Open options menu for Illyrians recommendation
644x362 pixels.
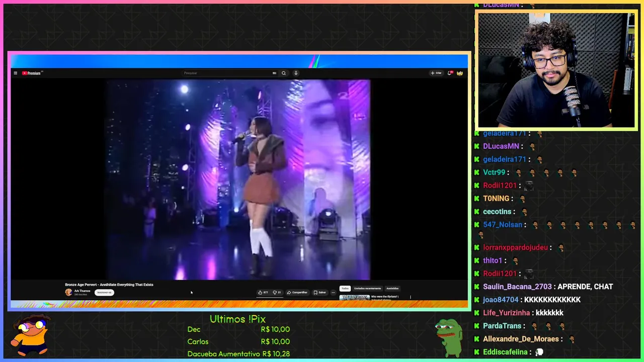(x=410, y=297)
